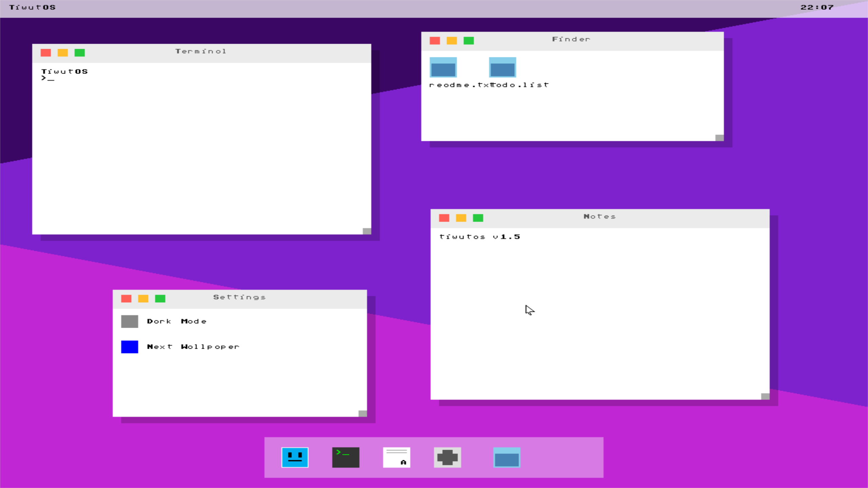868x488 pixels.
Task: Open the Notes dock icon
Action: pos(396,457)
